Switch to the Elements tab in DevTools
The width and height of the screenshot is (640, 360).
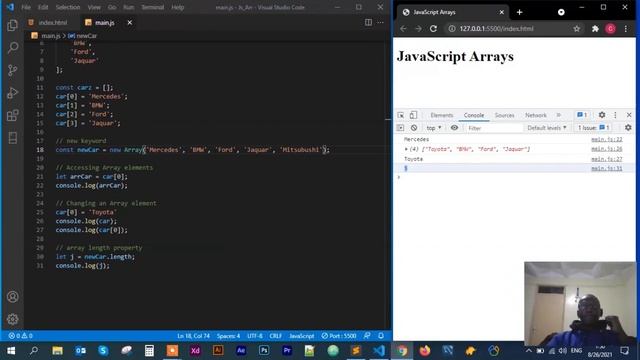tap(442, 115)
